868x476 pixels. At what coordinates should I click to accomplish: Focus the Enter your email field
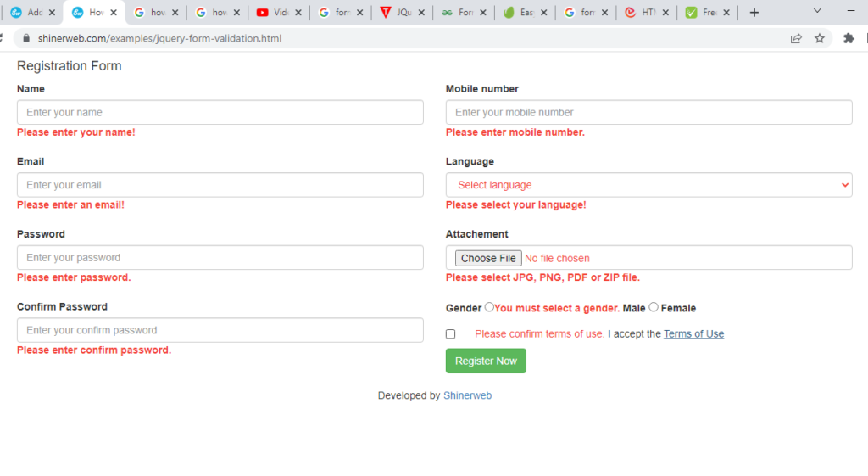tap(220, 185)
